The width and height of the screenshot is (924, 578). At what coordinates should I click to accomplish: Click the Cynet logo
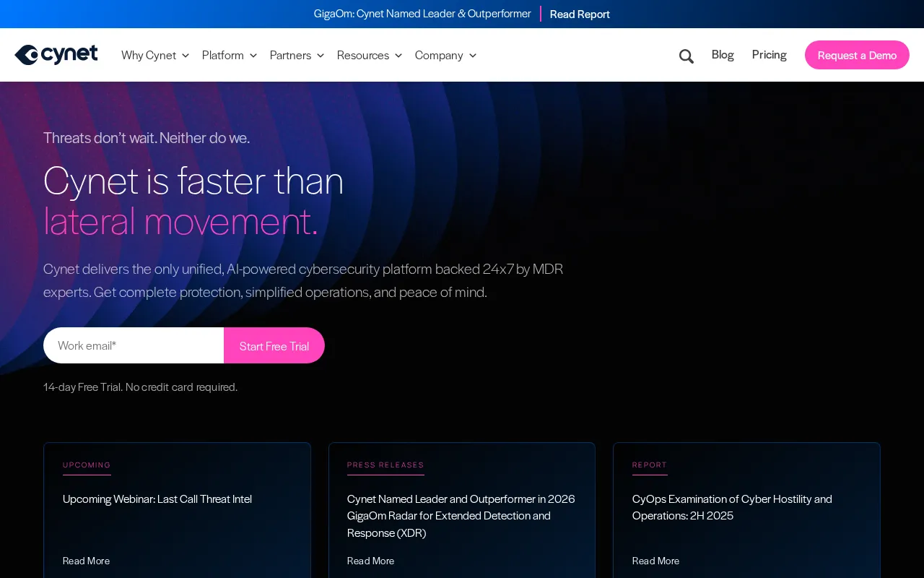(x=56, y=55)
